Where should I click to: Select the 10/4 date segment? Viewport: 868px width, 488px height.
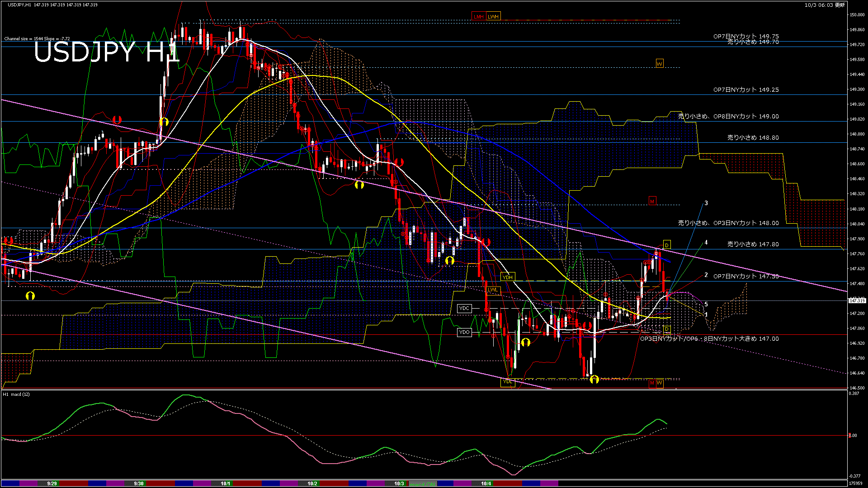[x=486, y=483]
